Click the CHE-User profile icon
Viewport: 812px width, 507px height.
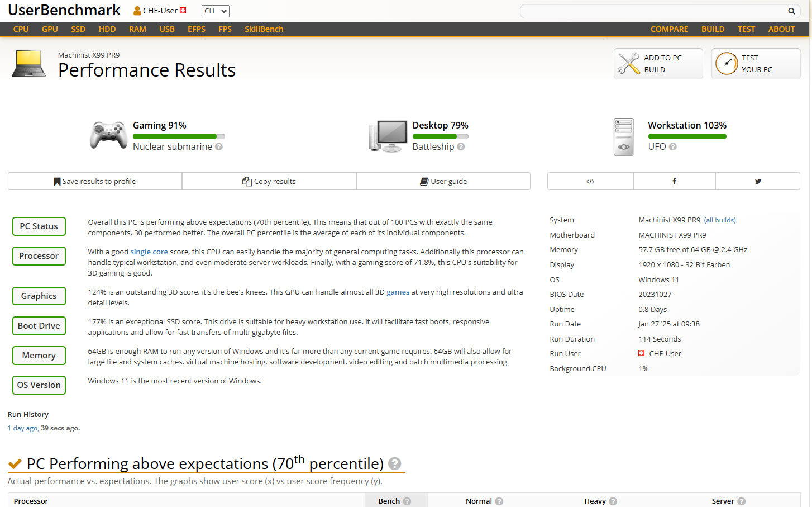click(x=137, y=11)
